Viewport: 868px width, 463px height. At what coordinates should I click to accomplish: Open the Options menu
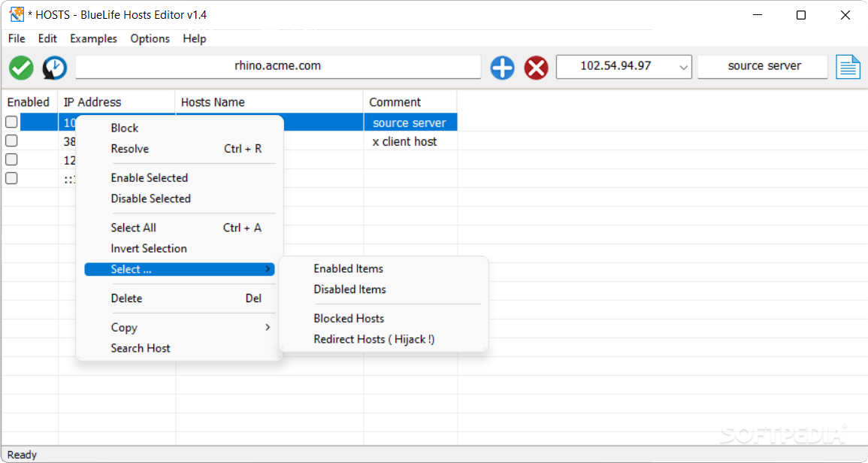coord(150,38)
